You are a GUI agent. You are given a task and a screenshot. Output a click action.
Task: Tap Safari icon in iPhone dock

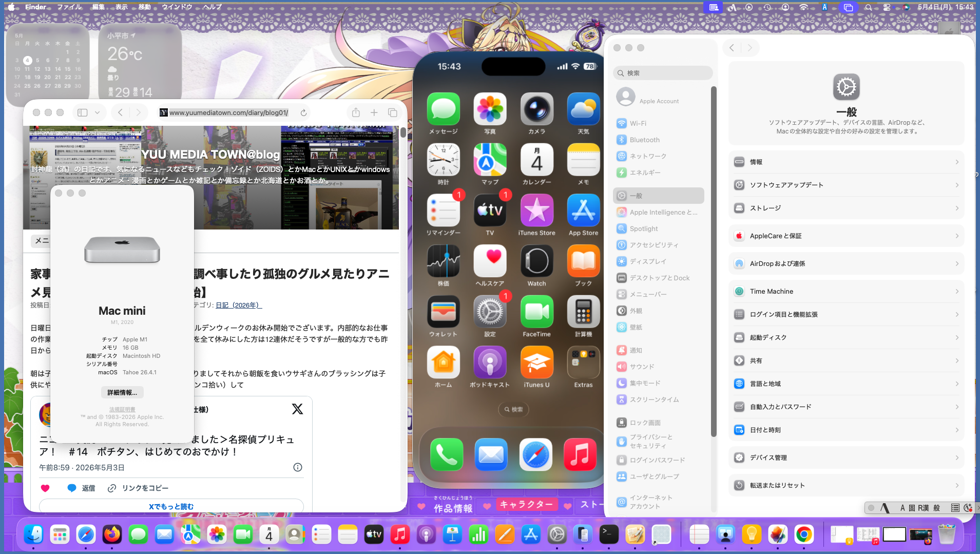tap(535, 454)
